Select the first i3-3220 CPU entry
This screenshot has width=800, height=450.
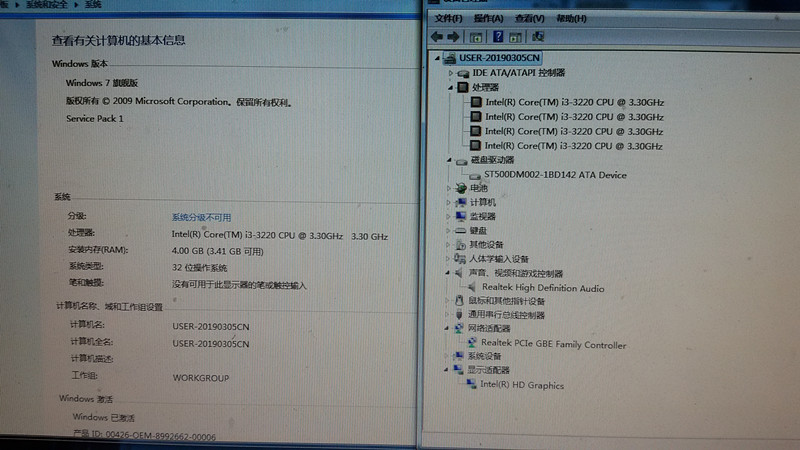click(x=574, y=103)
